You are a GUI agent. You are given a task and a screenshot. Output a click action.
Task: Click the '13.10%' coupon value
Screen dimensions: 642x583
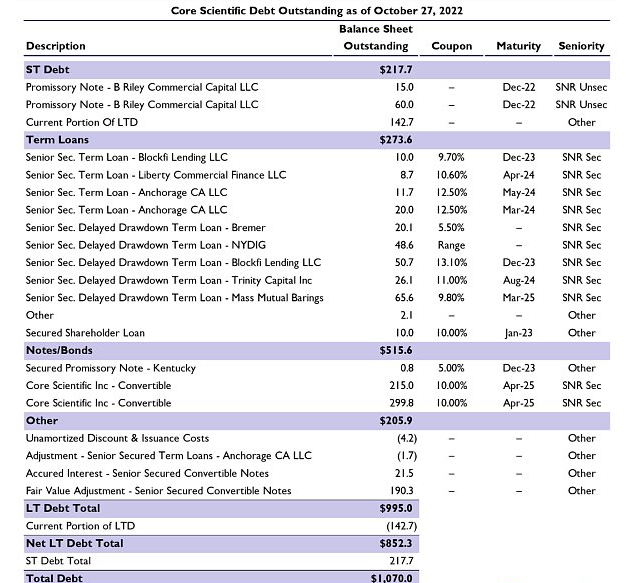451,263
